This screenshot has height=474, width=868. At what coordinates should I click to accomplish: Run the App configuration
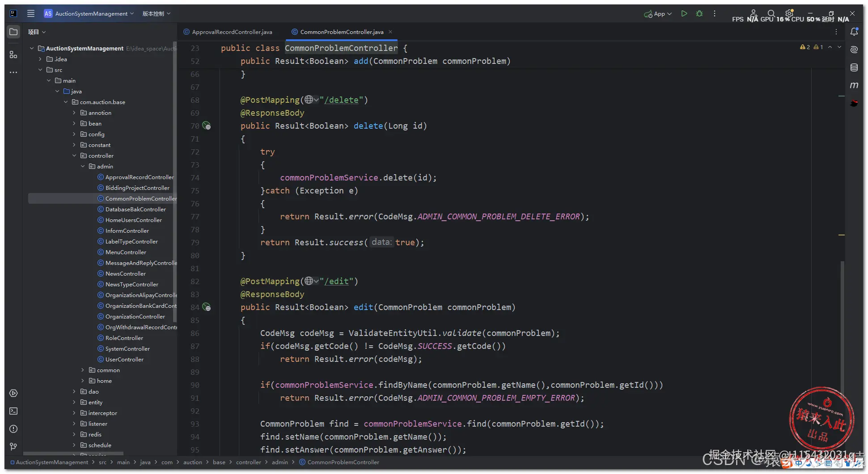tap(684, 13)
